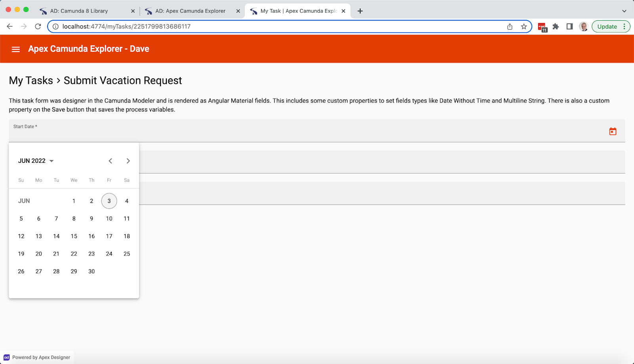Click the address bar URL
Image resolution: width=634 pixels, height=364 pixels.
126,27
